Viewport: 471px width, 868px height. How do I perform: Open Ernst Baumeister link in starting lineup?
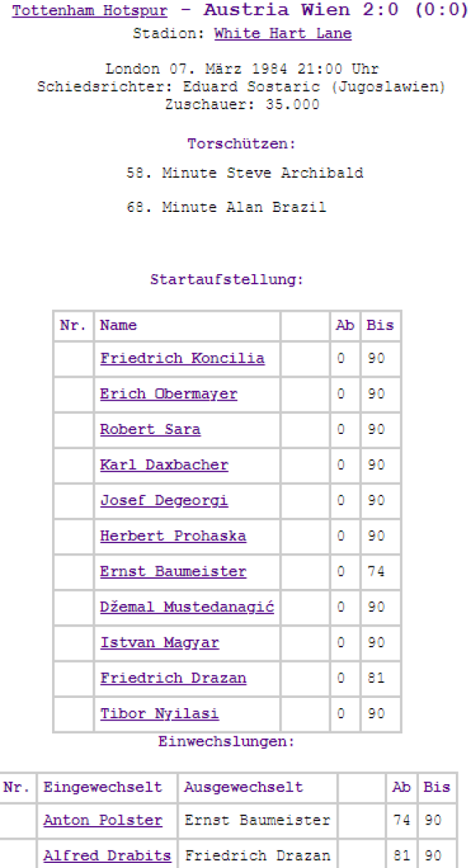point(173,571)
